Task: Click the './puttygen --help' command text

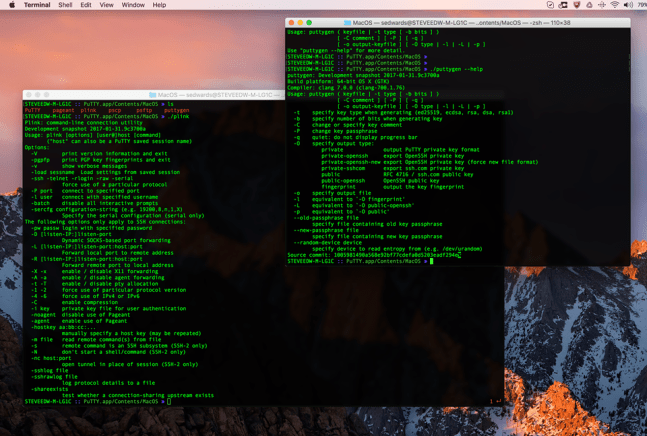Action: click(456, 69)
